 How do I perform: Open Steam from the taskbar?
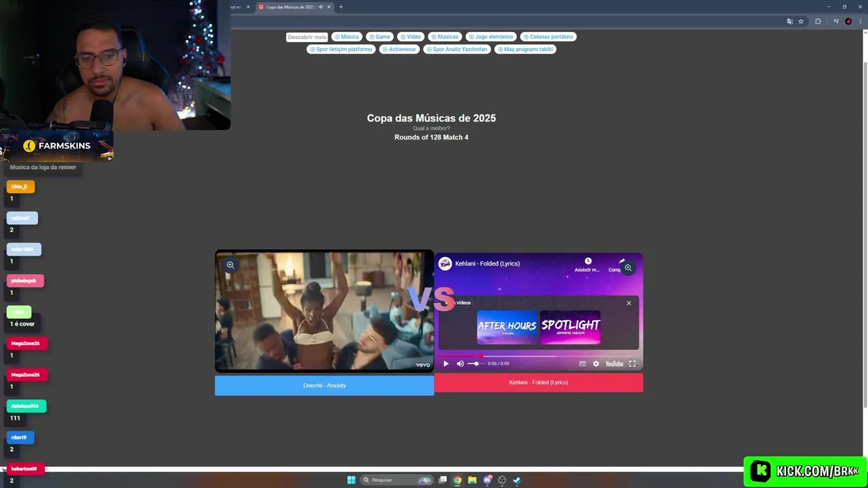point(517,480)
